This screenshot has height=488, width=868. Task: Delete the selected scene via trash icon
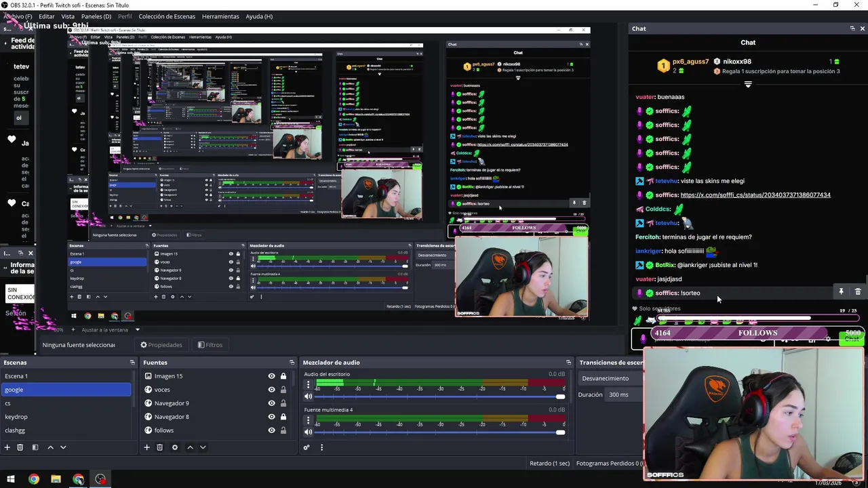tap(20, 447)
